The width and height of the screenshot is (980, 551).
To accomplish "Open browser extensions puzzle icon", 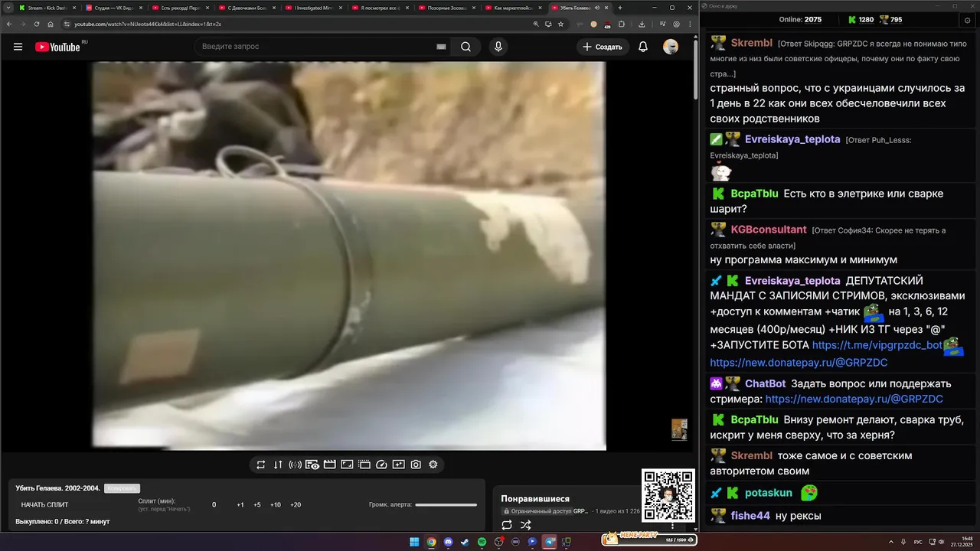I will tap(622, 24).
